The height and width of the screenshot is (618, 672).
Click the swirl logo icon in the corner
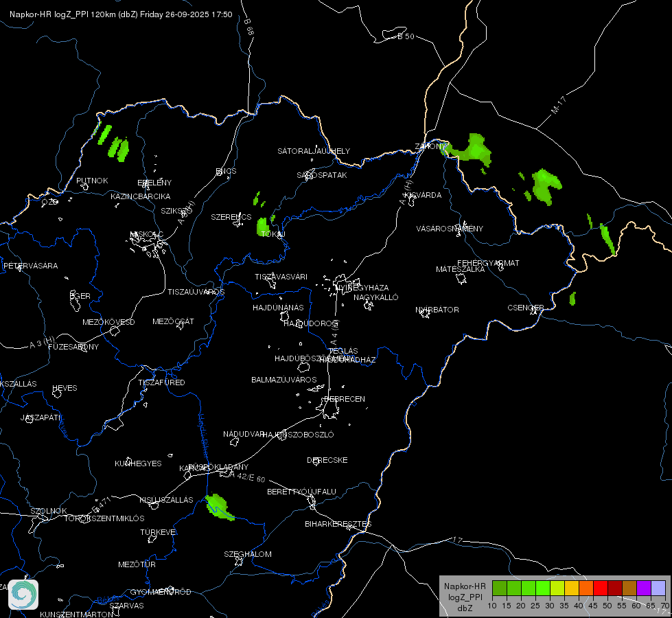click(x=23, y=595)
